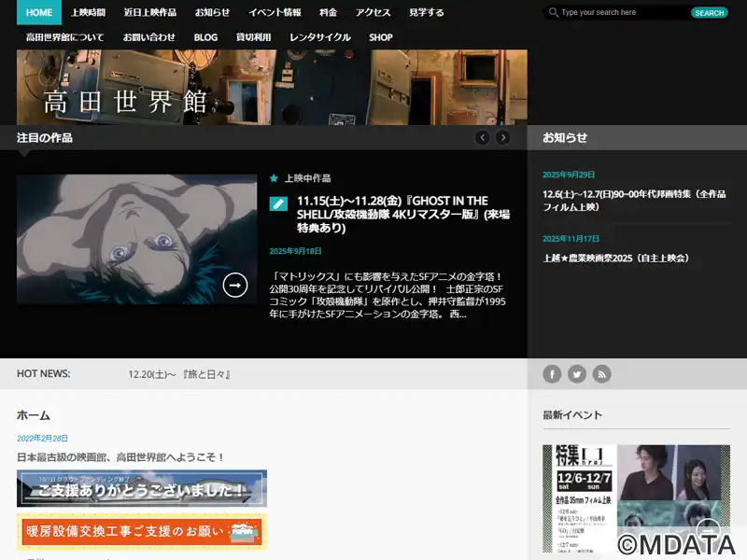Open the 90~00年代邦画特集 news link
Image resolution: width=747 pixels, height=560 pixels.
coord(634,201)
